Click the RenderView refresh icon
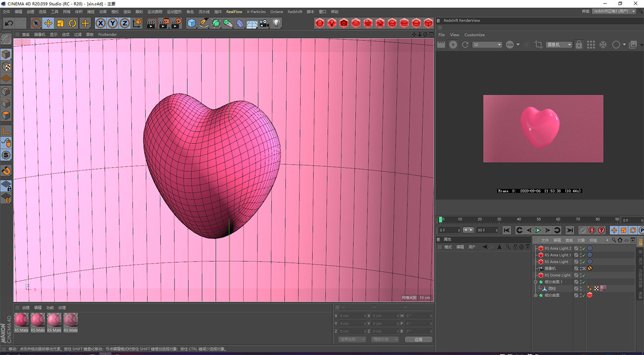 click(x=465, y=44)
